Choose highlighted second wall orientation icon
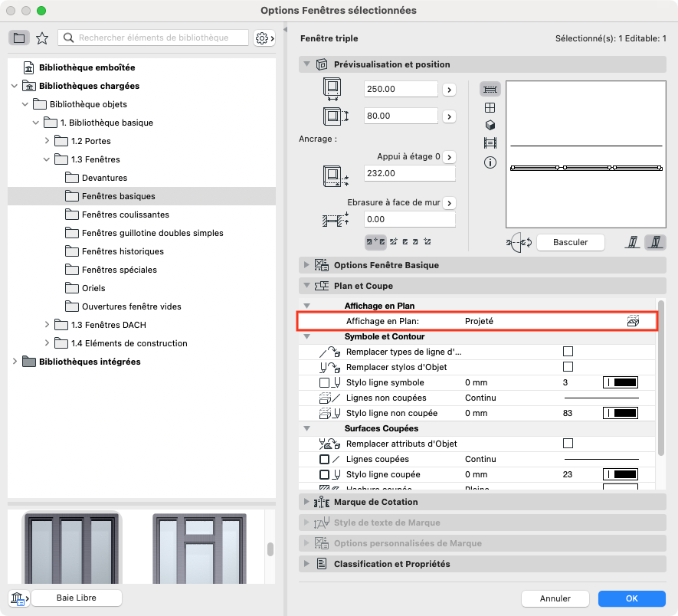Image resolution: width=678 pixels, height=616 pixels. (x=656, y=242)
